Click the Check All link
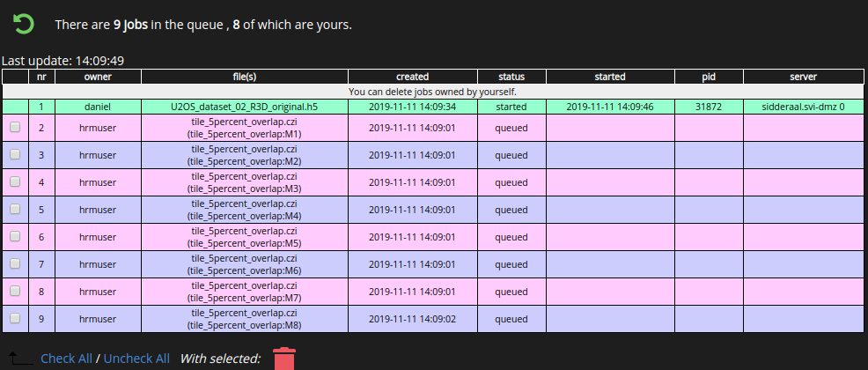Image resolution: width=868 pixels, height=370 pixels. [x=66, y=359]
